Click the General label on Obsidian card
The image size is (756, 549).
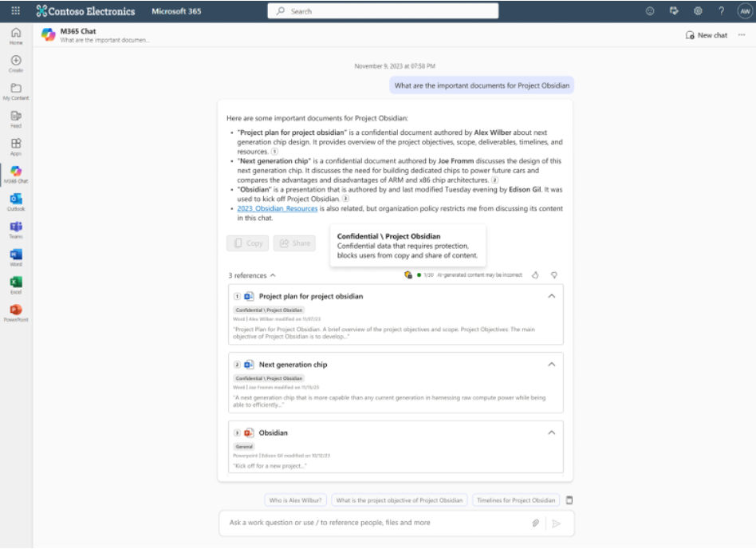click(244, 447)
